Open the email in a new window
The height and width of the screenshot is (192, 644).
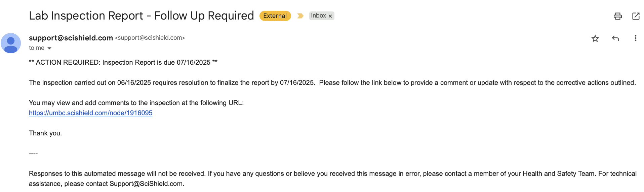tap(636, 16)
